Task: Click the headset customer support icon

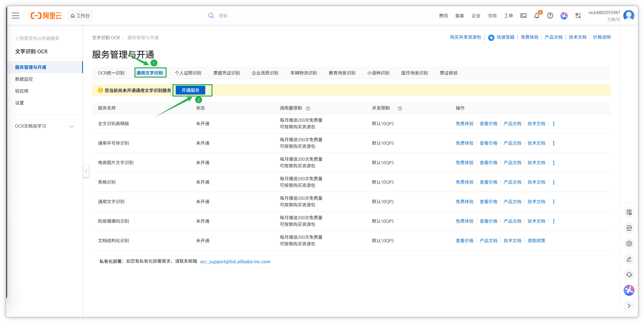Action: coord(629,274)
